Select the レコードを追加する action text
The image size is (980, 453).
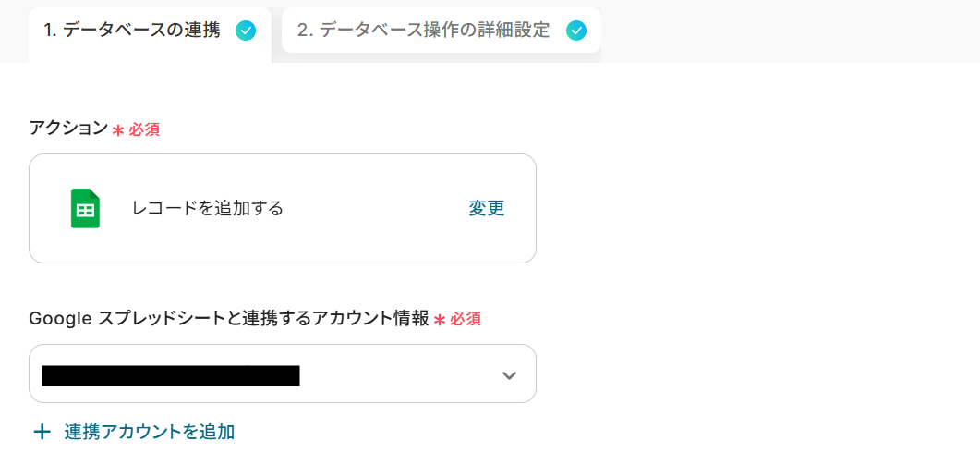click(x=208, y=208)
